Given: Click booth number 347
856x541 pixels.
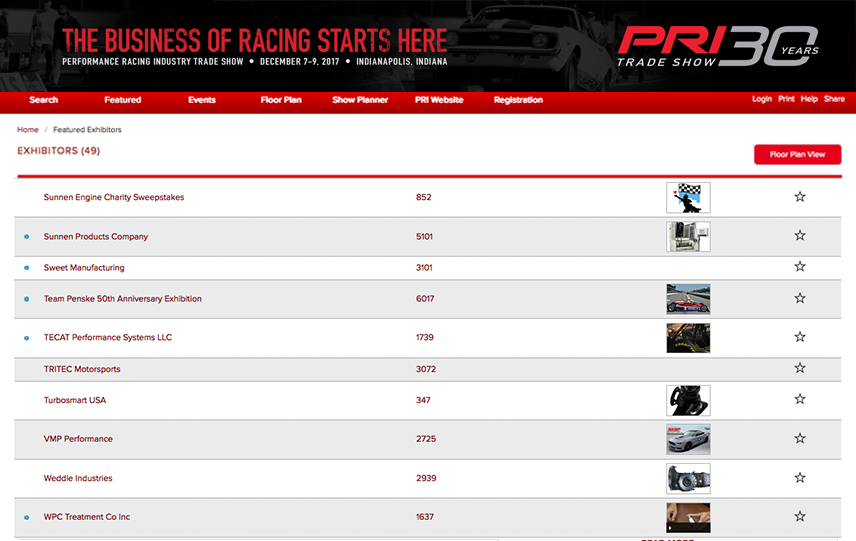Looking at the screenshot, I should [423, 400].
